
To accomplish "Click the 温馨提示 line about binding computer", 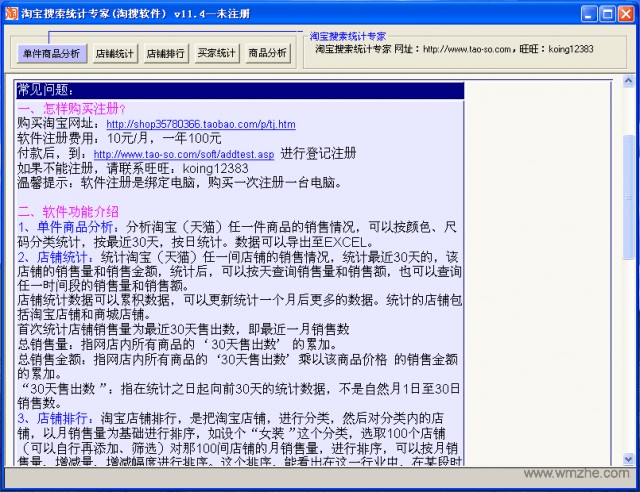I will [x=180, y=183].
